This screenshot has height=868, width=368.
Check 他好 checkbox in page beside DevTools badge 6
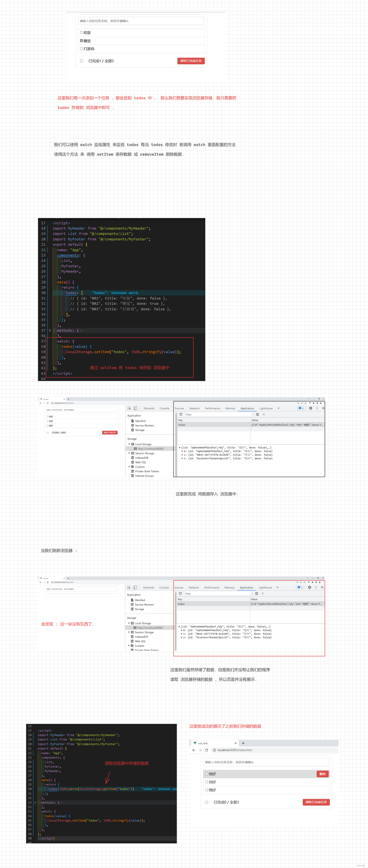pos(47,417)
